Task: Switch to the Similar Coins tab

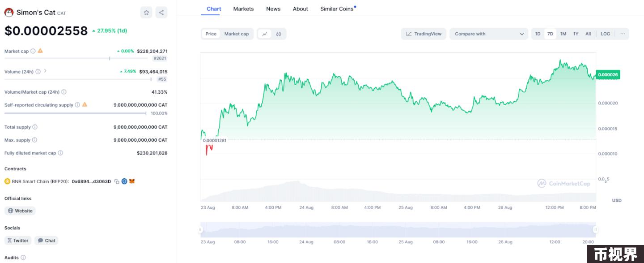Action: pos(338,9)
